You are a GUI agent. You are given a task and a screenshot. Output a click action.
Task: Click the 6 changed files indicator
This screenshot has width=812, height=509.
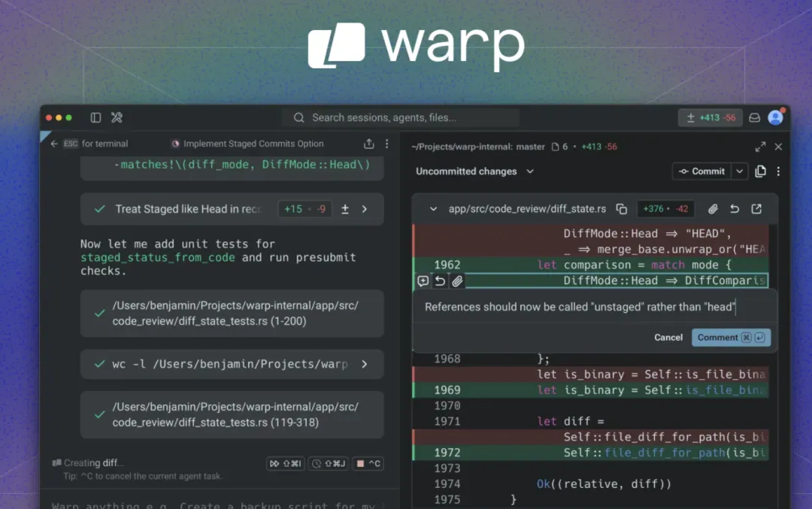[x=560, y=147]
